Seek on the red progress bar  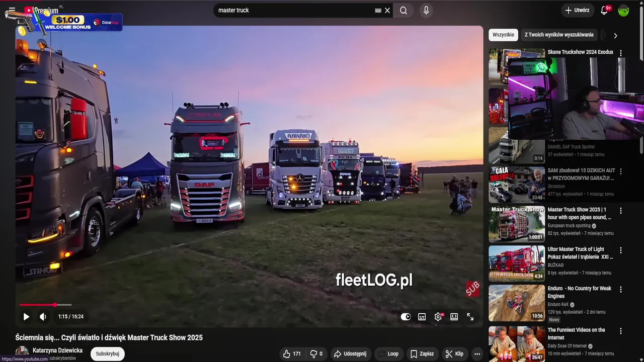(37, 305)
